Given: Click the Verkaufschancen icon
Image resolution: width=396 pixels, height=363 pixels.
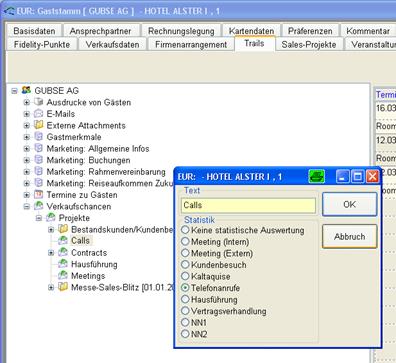Looking at the screenshot, I should 39,206.
